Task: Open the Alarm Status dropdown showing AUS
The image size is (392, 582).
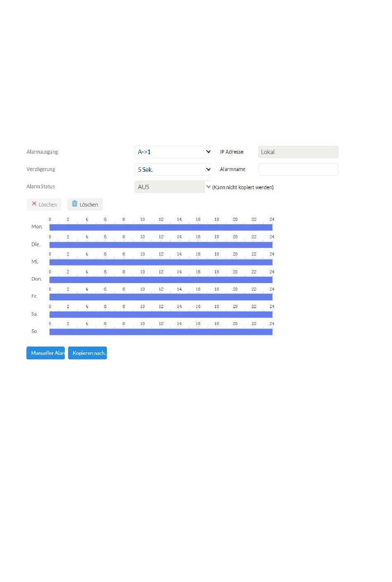Action: pos(173,187)
